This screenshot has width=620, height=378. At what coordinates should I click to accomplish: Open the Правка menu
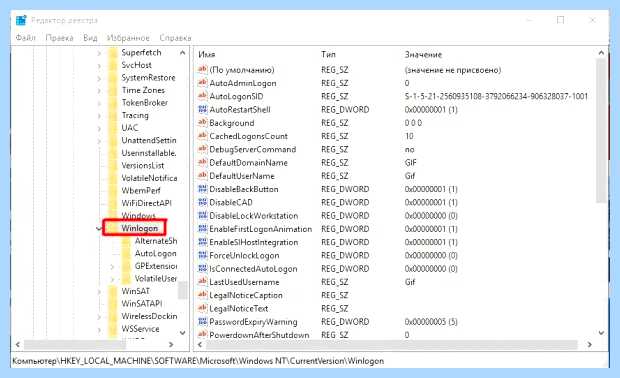pyautogui.click(x=59, y=38)
